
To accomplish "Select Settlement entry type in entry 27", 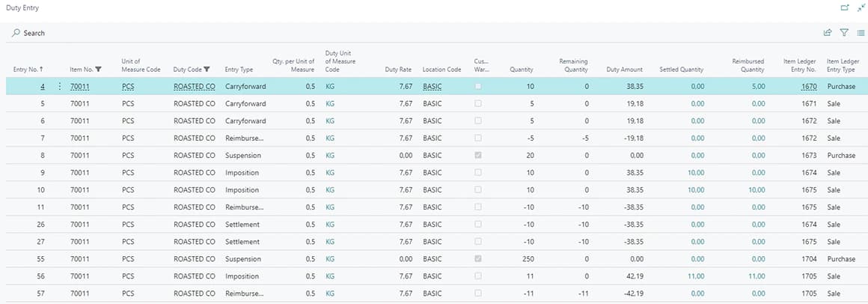I will pos(242,241).
